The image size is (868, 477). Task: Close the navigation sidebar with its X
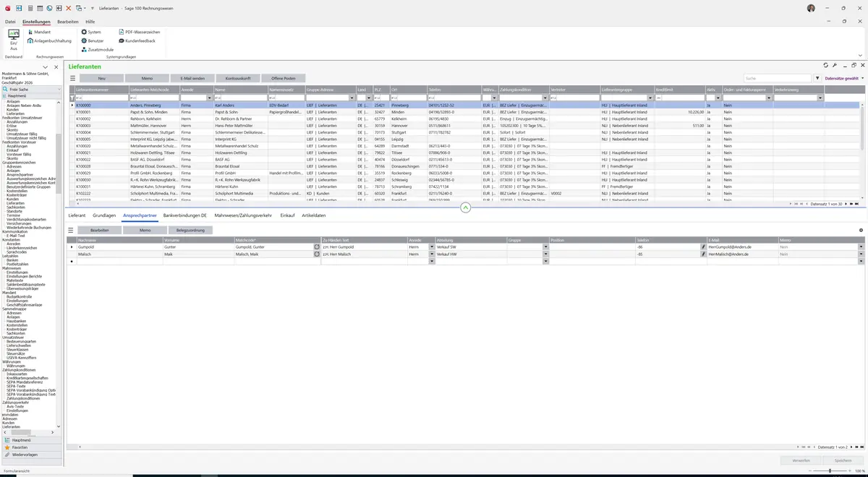(x=56, y=66)
